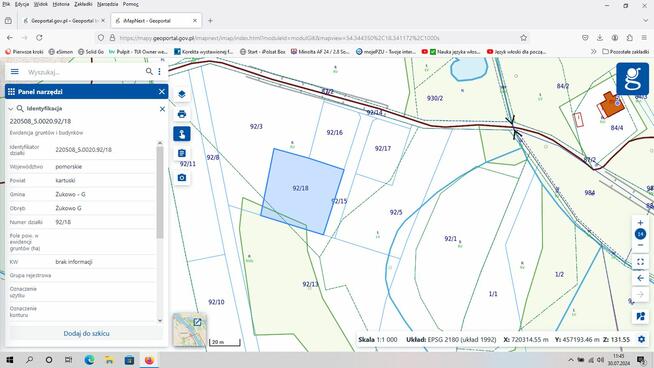Screen dimensions: 654x368
Task: Open the eSimon bookmark
Action: (x=61, y=52)
